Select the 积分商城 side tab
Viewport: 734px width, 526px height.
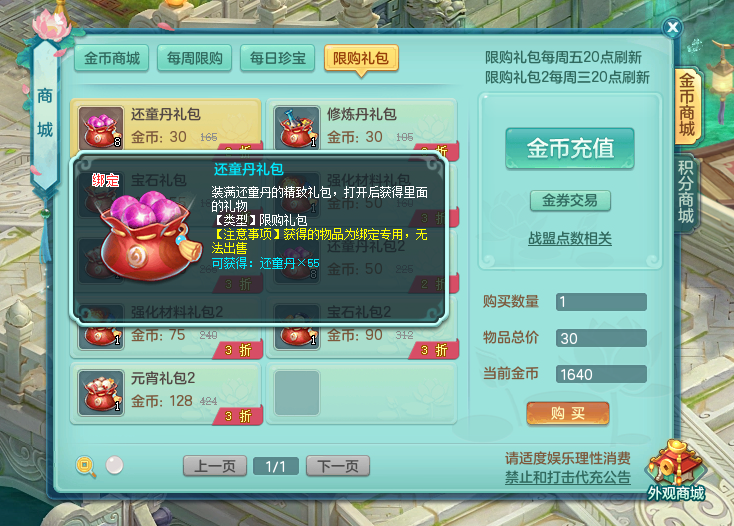pyautogui.click(x=686, y=192)
